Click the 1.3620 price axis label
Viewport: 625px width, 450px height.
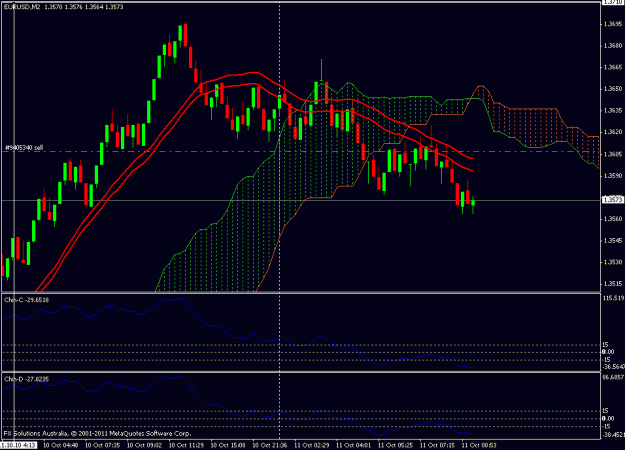tap(613, 132)
